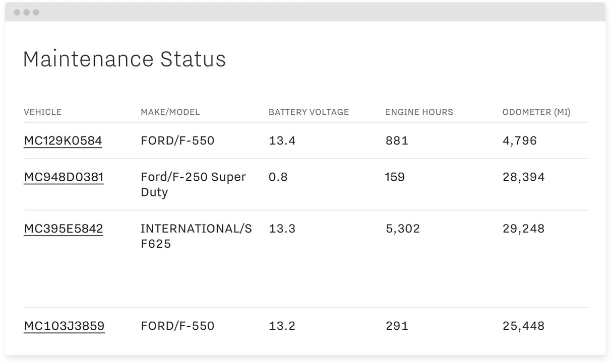Click the third window control dot

coord(36,12)
